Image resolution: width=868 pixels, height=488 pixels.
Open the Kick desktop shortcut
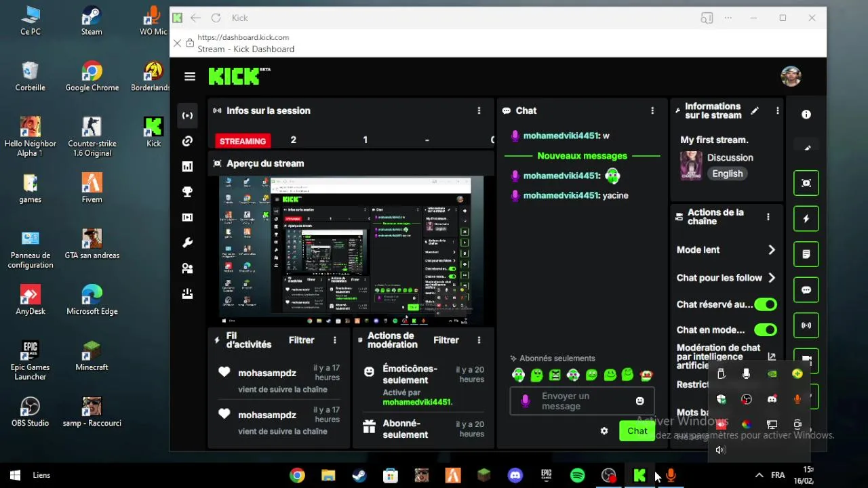pos(154,131)
